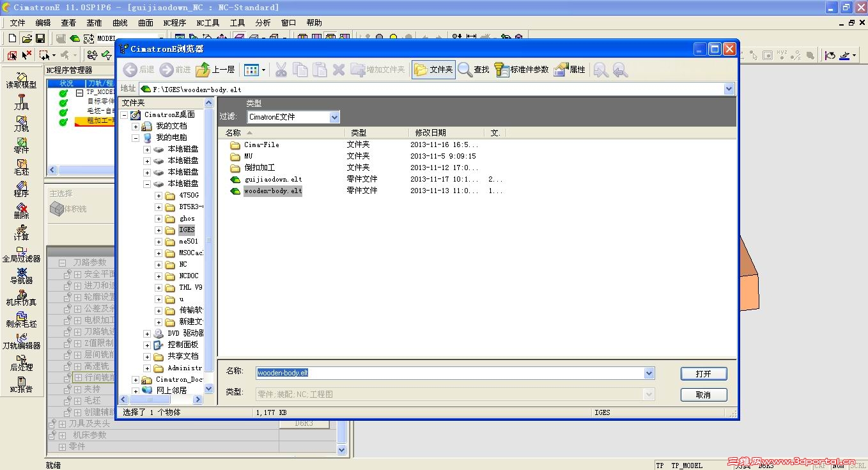Viewport: 868px width, 470px height.
Task: Open the 分析 menu
Action: pos(263,23)
